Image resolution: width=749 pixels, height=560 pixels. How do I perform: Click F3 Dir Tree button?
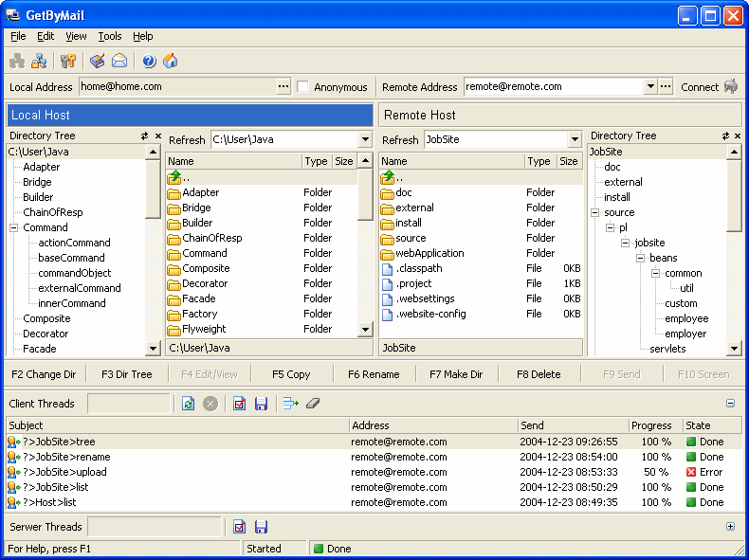point(127,374)
